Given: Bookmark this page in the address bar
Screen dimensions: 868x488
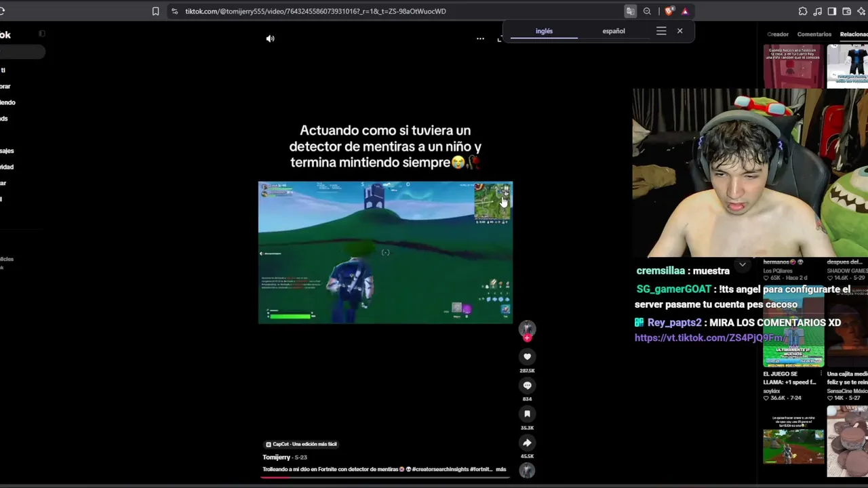Looking at the screenshot, I should pos(155,11).
